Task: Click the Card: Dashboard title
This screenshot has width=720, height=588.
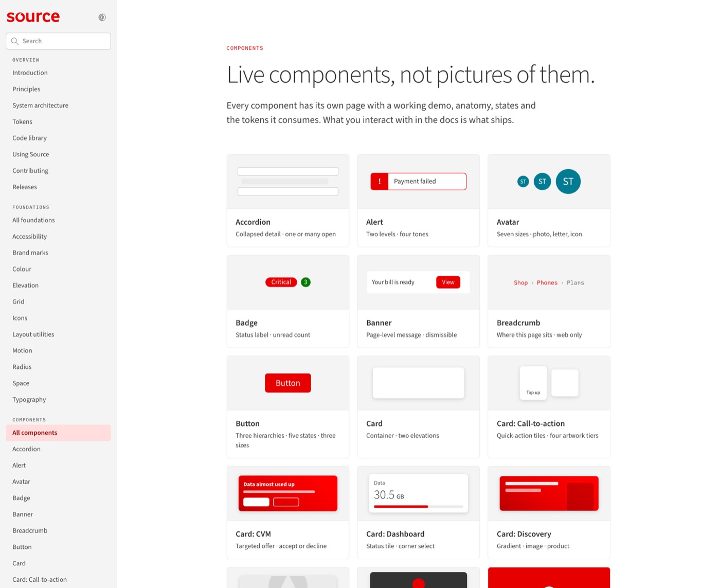Action: [395, 534]
